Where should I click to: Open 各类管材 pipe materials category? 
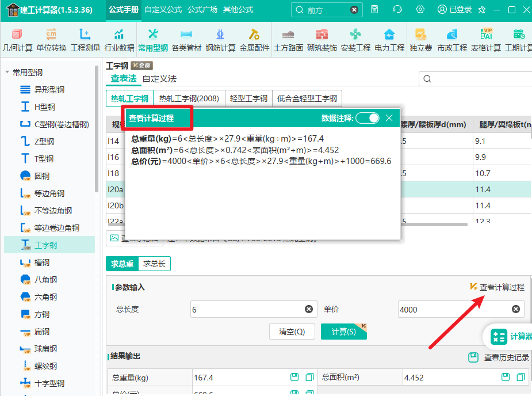pos(186,40)
